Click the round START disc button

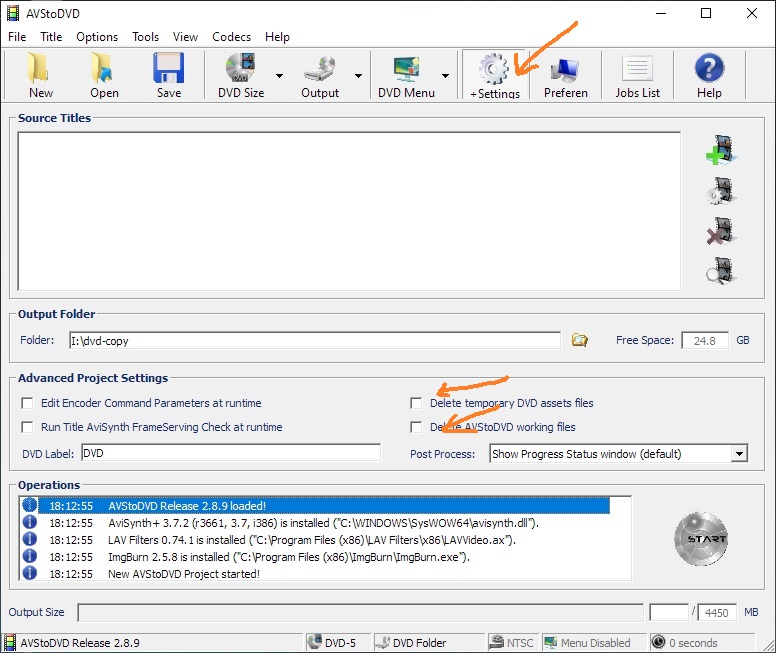(x=701, y=539)
